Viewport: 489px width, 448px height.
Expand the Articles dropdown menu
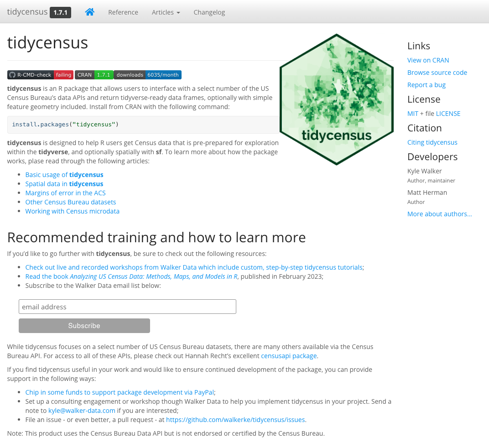(166, 12)
